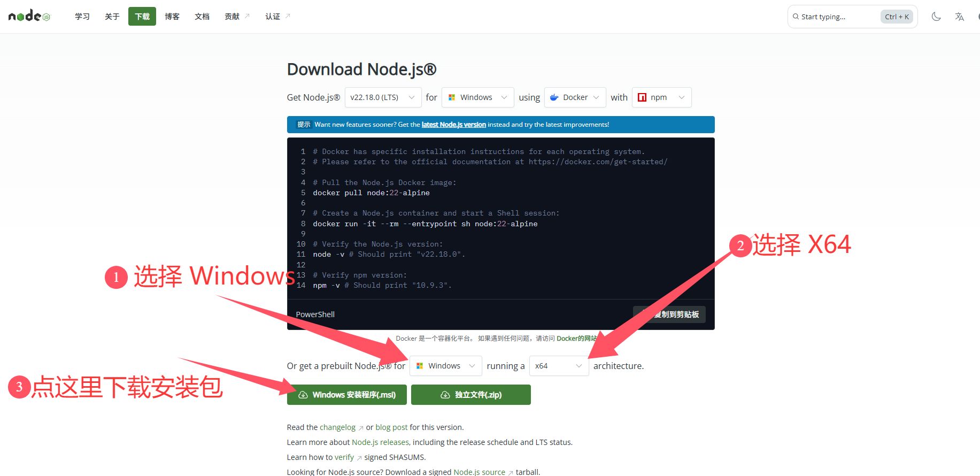Select the 下载 nav tab
The image size is (980, 476).
(x=142, y=17)
